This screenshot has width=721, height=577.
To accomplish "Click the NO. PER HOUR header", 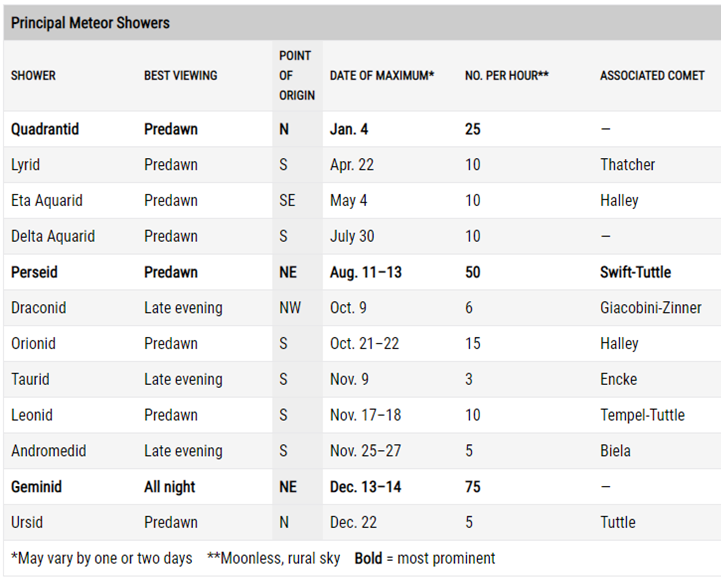I will click(x=507, y=75).
